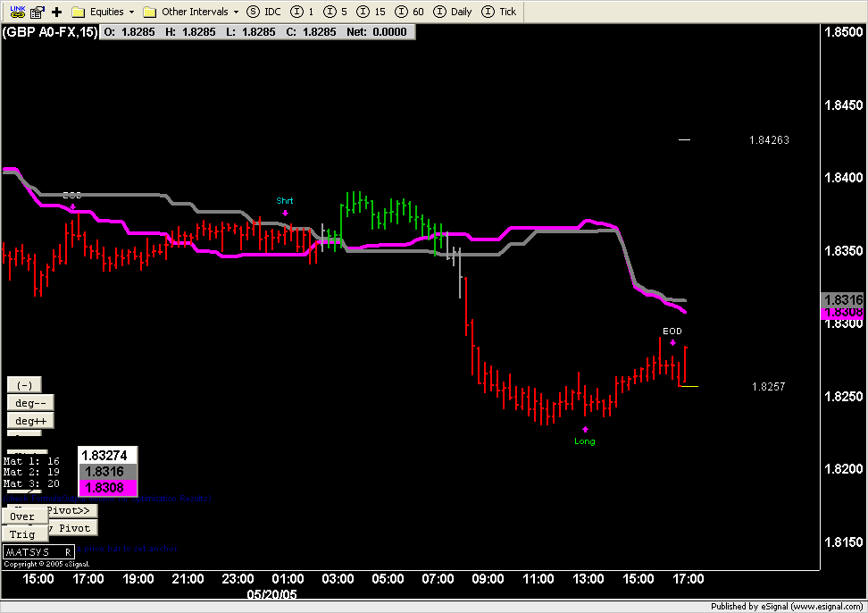Click the Mat 2: 19 text
868x613 pixels.
click(31, 472)
